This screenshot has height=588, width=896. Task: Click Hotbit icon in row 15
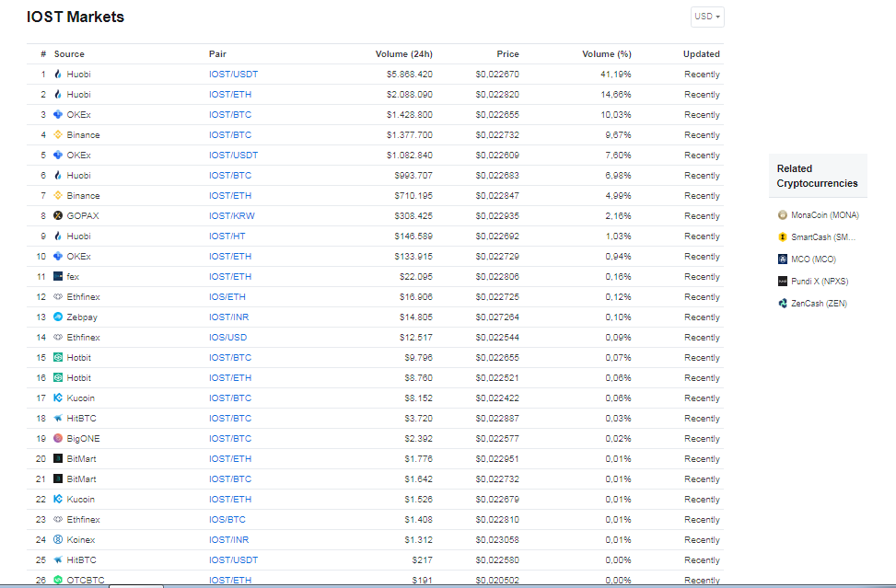[58, 357]
